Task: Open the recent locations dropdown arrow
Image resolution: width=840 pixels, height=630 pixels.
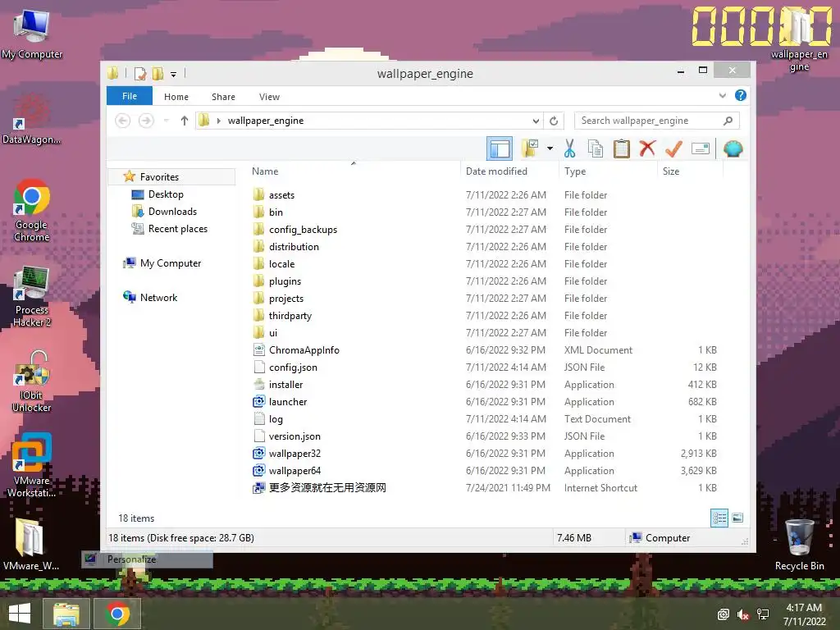Action: point(166,121)
